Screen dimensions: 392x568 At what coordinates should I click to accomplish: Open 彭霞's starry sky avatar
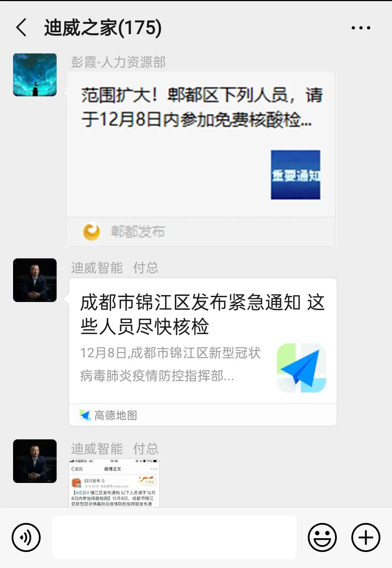pos(35,75)
